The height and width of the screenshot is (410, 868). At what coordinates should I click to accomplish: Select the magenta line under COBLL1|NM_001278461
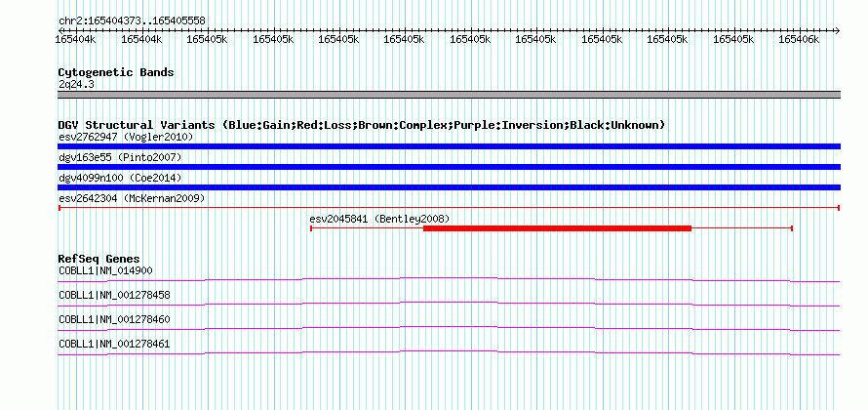tap(449, 352)
